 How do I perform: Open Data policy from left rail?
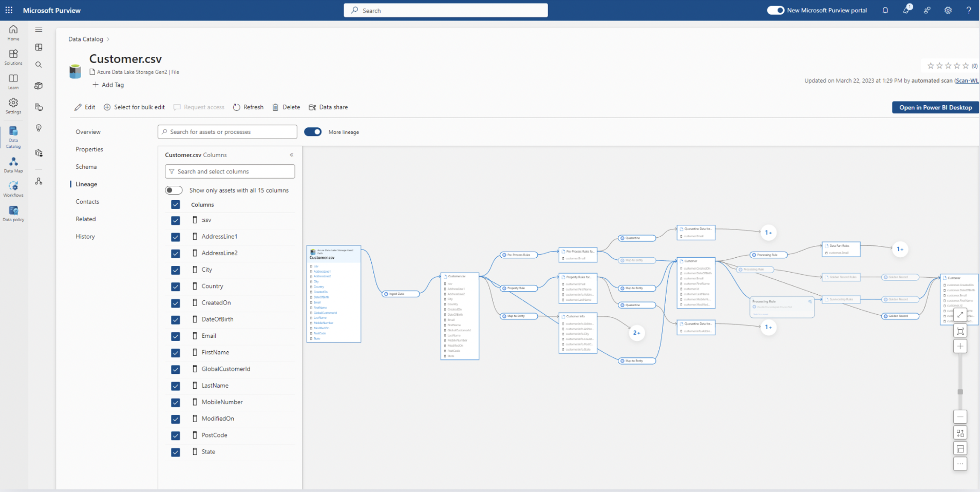point(13,213)
